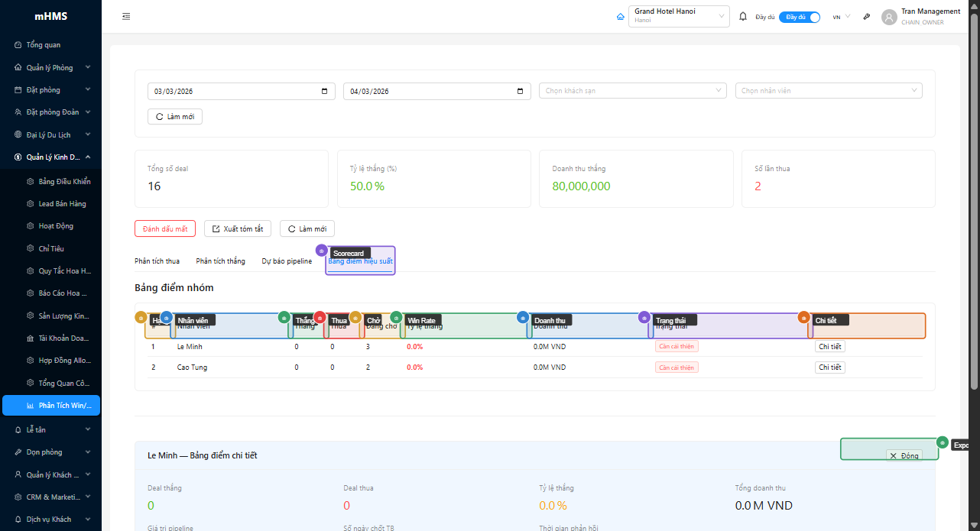Open the notification bell
The height and width of the screenshot is (531, 980).
coord(742,17)
